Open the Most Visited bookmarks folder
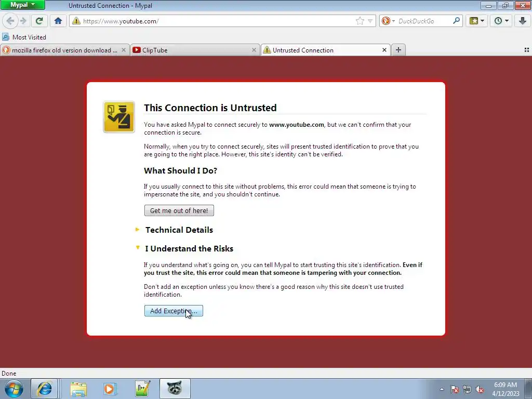Viewport: 532px width, 399px height. 24,37
